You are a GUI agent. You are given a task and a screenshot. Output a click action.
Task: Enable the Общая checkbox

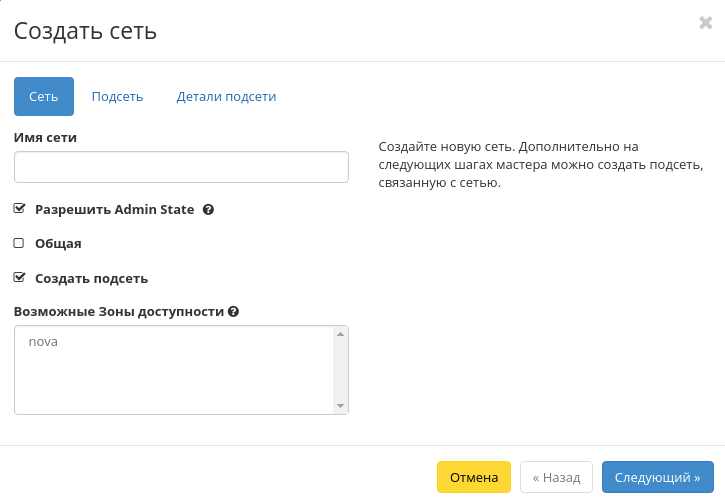(19, 243)
